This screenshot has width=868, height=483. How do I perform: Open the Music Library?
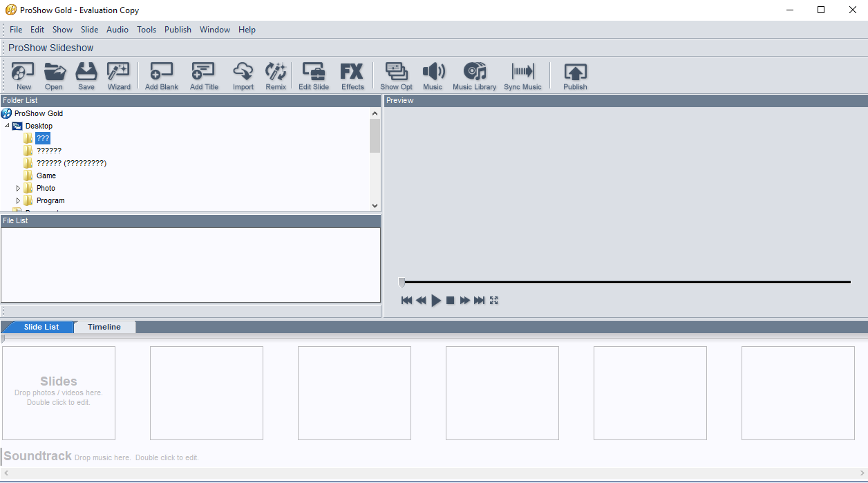[475, 76]
